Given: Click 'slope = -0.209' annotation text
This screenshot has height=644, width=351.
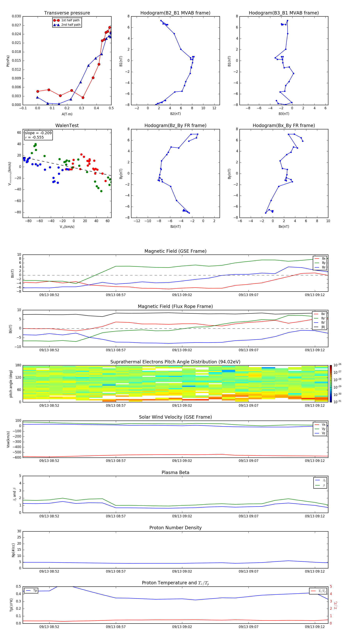Looking at the screenshot, I should [x=38, y=133].
